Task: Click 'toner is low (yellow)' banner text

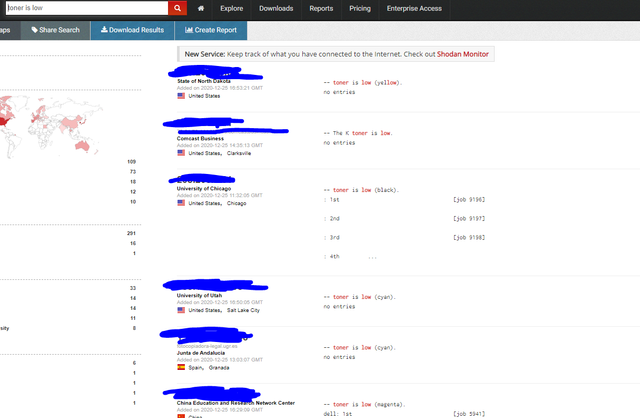Action: (x=363, y=82)
